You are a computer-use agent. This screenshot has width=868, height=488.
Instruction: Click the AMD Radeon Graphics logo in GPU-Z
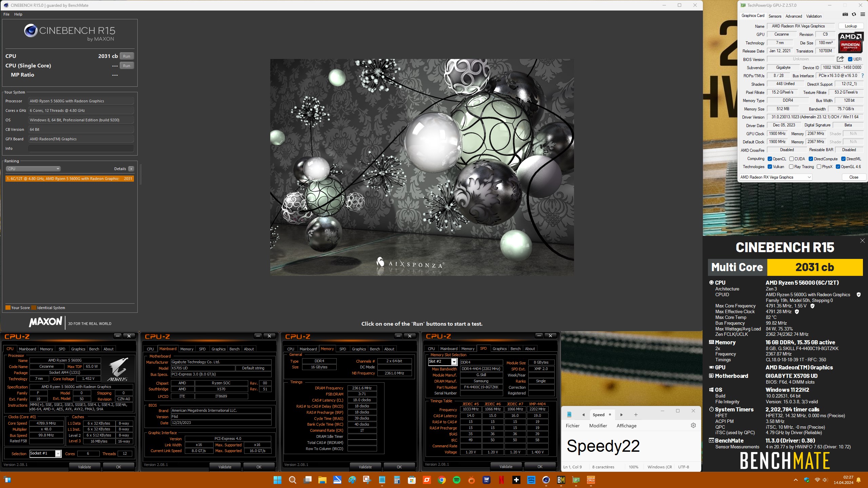pyautogui.click(x=850, y=43)
